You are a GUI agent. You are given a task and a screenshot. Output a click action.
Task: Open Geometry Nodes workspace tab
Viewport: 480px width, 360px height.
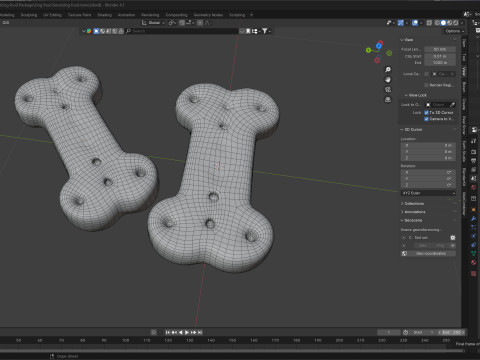coord(208,15)
